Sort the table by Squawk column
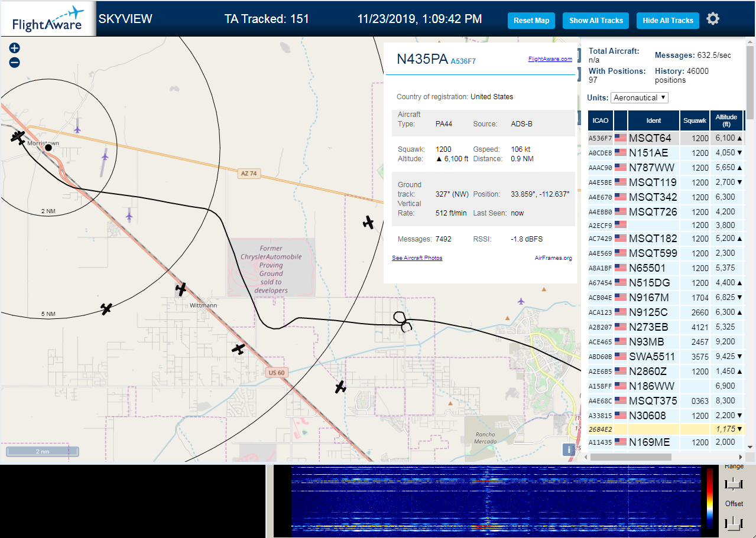This screenshot has height=538, width=756. tap(695, 120)
